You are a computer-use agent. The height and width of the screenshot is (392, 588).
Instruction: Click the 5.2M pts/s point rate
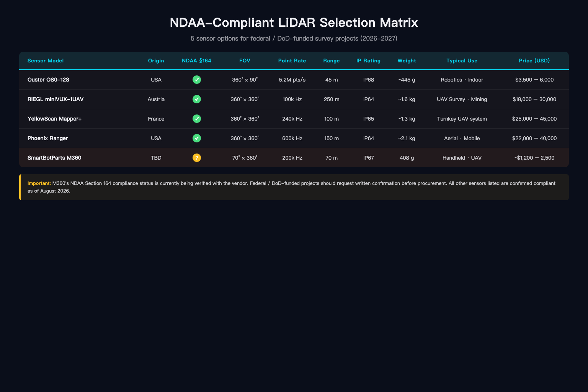click(292, 80)
